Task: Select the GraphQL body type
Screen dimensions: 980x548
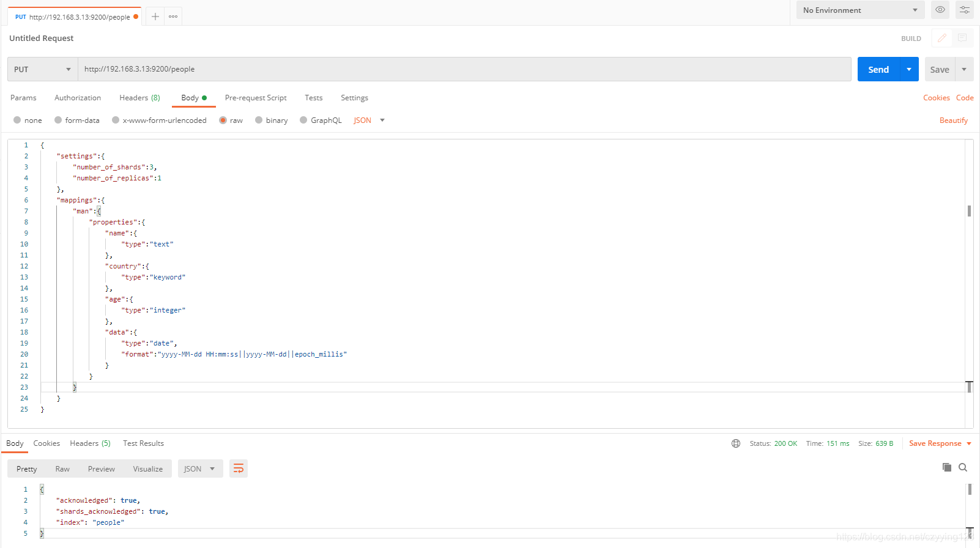Action: (321, 120)
